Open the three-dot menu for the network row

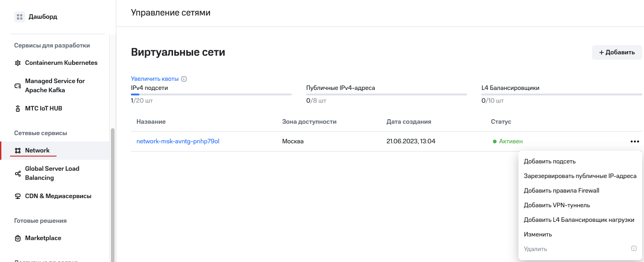tap(634, 141)
